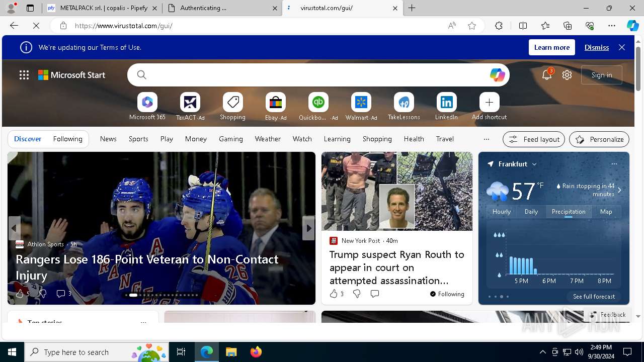
Task: Open the Favorites list icon
Action: tap(545, 26)
